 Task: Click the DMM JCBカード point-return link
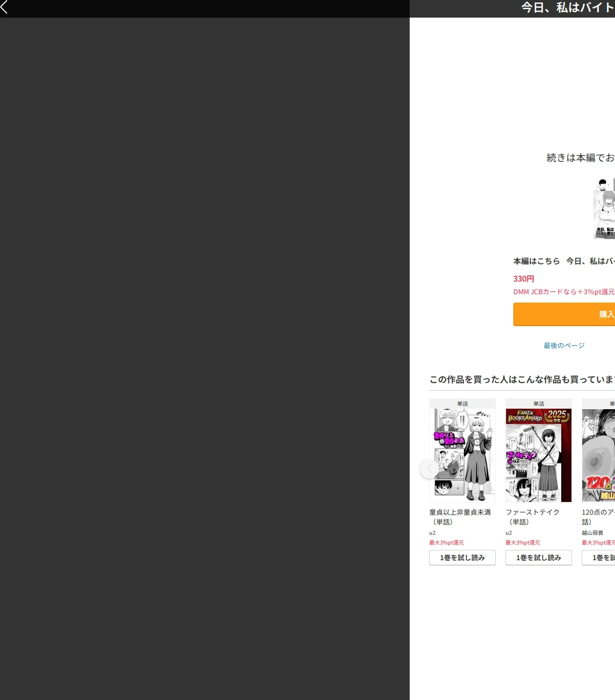[x=564, y=292]
